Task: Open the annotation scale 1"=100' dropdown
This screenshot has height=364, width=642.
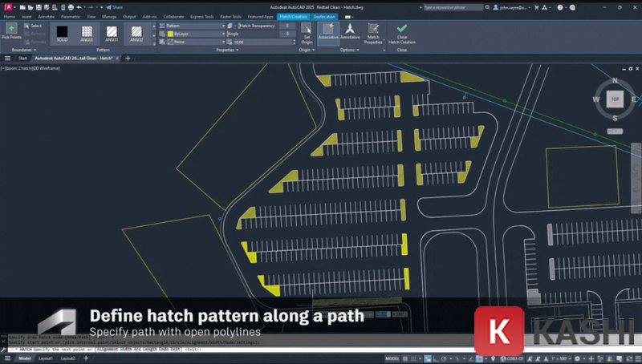Action: [563, 358]
